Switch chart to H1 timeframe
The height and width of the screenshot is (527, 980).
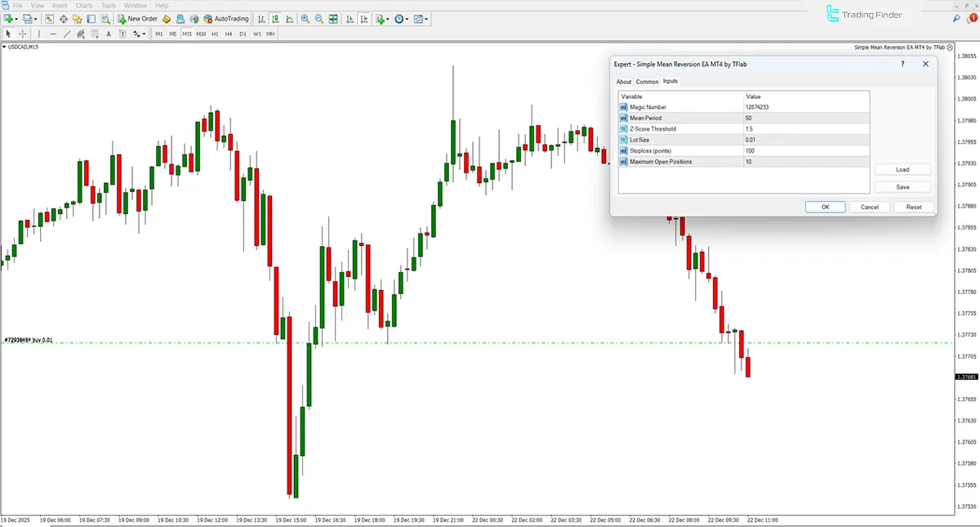pos(215,33)
